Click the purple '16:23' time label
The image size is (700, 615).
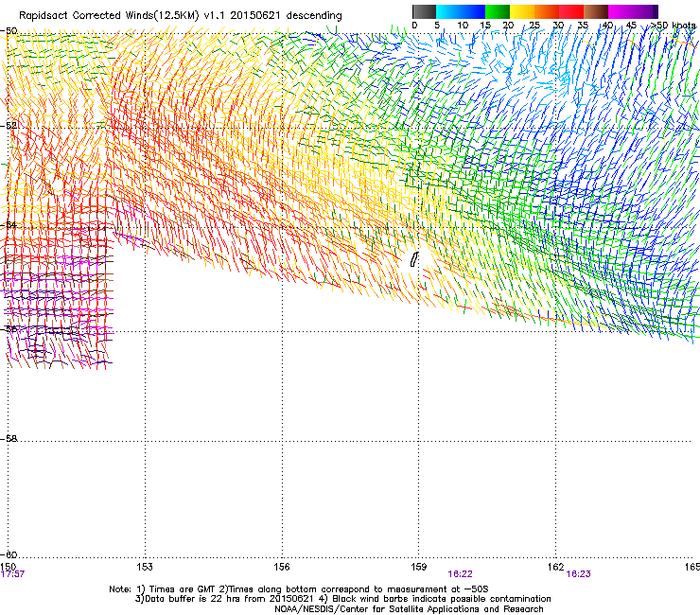(x=579, y=574)
